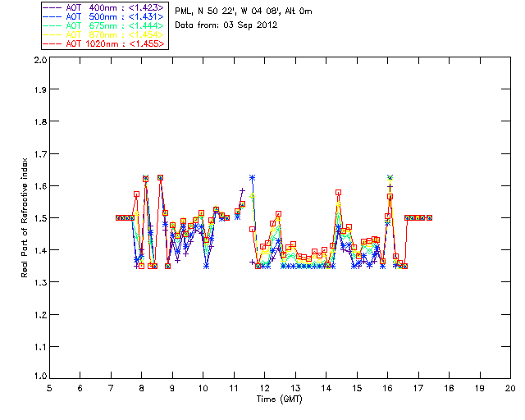The image size is (525, 420).
Task: Click y-axis label 1.9
Action: [40, 89]
